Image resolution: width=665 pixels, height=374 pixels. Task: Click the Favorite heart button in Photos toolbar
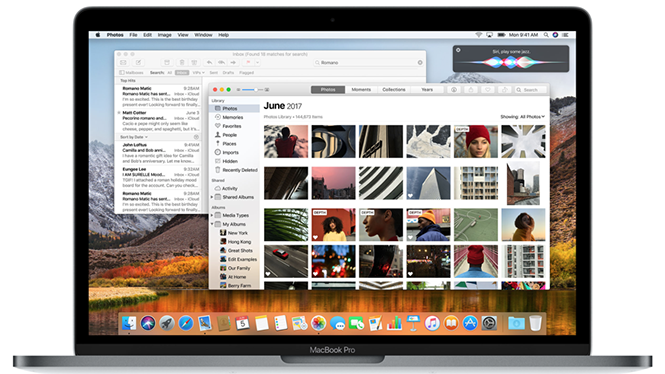[x=488, y=90]
